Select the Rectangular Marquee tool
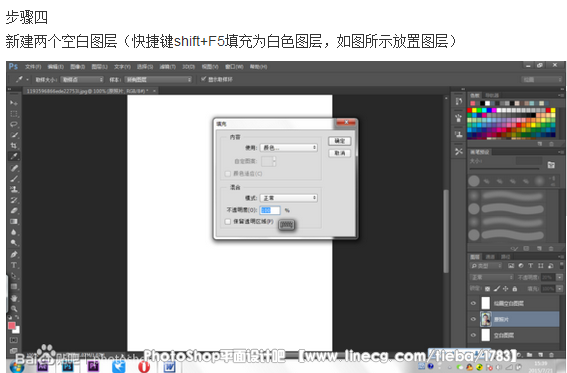567x373 pixels. point(14,114)
